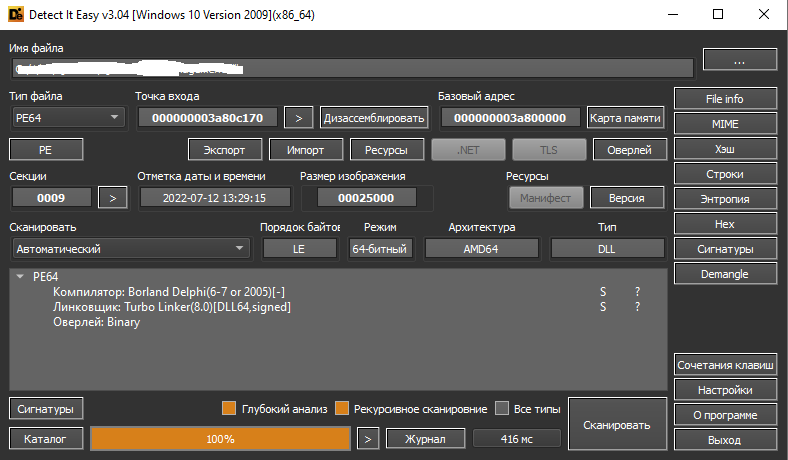Click the entry point address field 000000003a80c170
Screen dimensions: 788x460
pos(208,118)
